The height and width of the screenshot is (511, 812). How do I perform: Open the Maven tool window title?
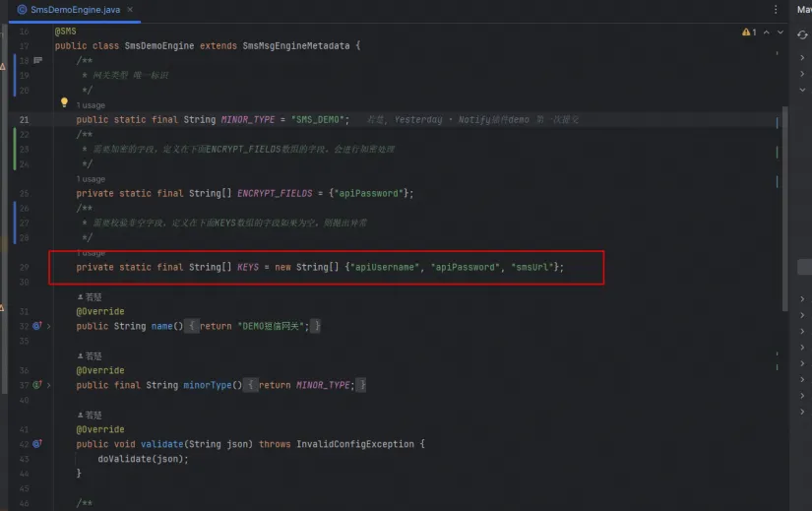click(x=803, y=9)
